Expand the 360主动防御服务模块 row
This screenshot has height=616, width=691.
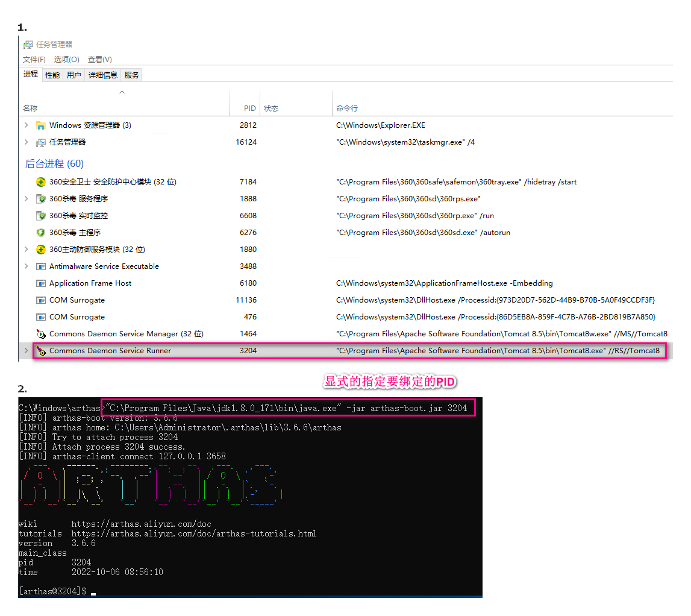(x=27, y=250)
